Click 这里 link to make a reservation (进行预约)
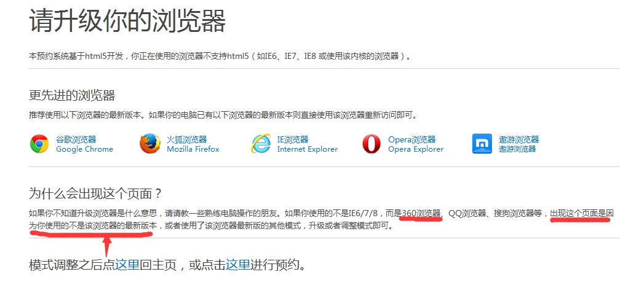Screen dimensions: 644x304 coord(238,265)
